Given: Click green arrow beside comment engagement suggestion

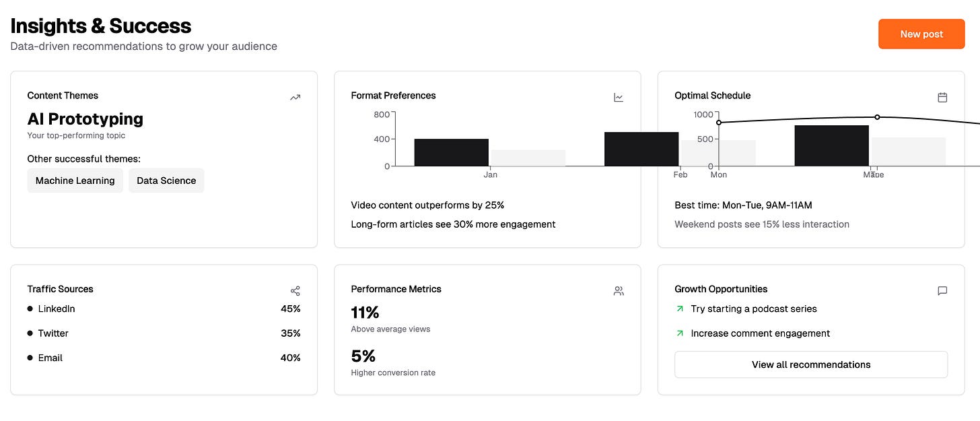Looking at the screenshot, I should 680,333.
